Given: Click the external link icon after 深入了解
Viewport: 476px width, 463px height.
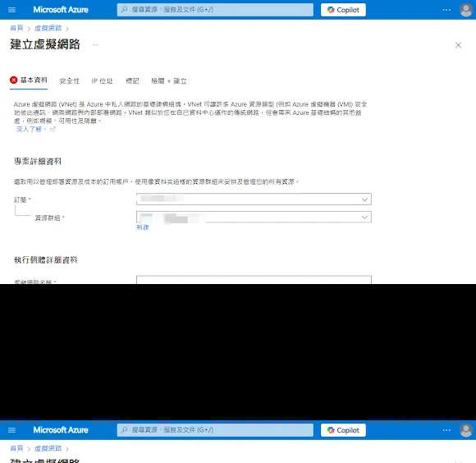Looking at the screenshot, I should (53, 129).
